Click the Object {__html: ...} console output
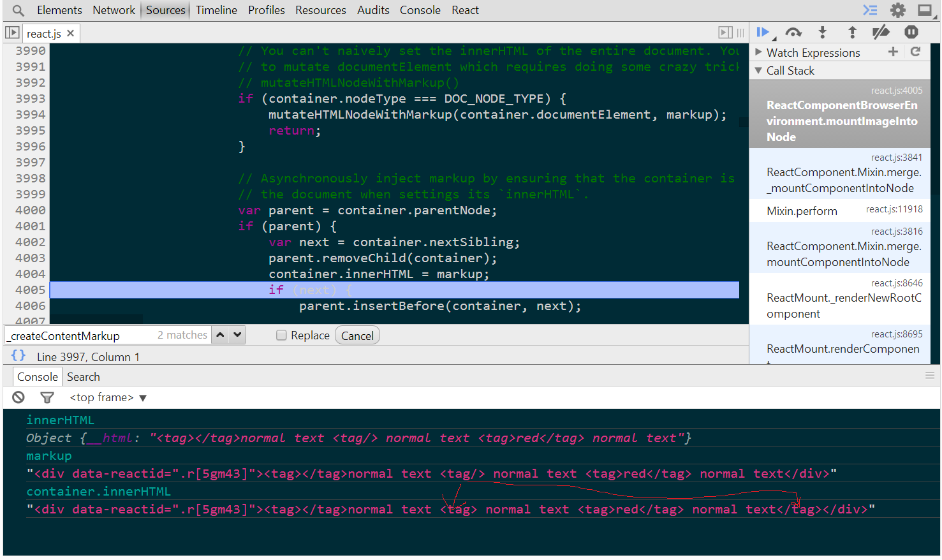The width and height of the screenshot is (942, 560). [358, 438]
